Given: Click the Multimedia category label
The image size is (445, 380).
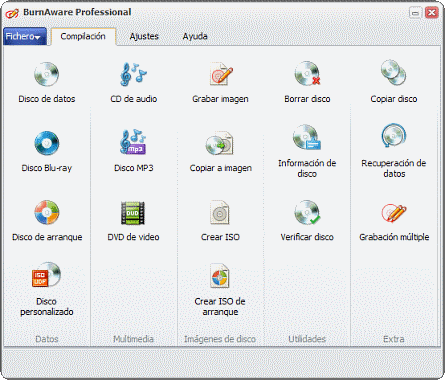Looking at the screenshot, I should coord(133,339).
